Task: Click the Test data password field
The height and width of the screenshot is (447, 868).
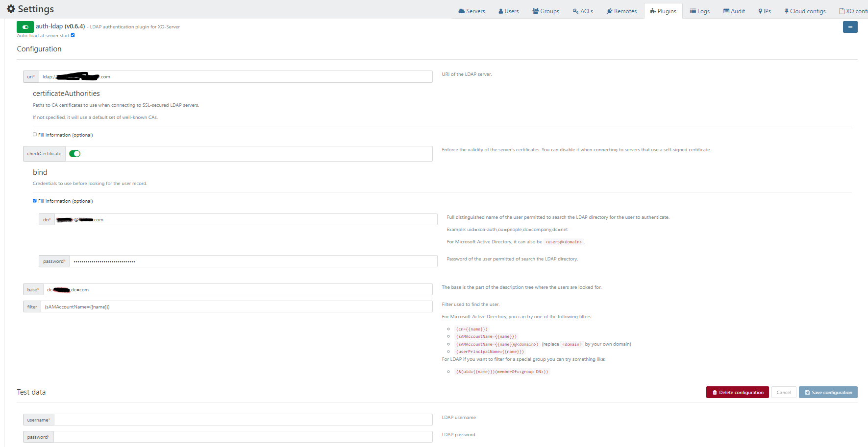Action: (x=243, y=437)
